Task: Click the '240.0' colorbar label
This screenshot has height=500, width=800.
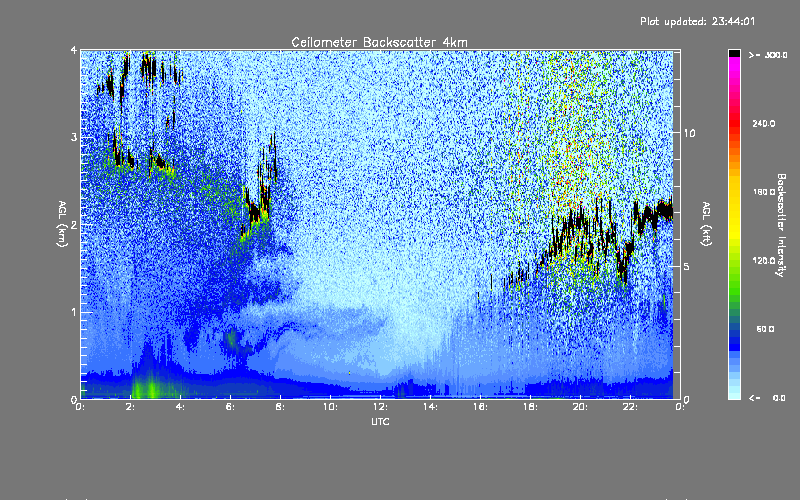Action: pos(764,123)
